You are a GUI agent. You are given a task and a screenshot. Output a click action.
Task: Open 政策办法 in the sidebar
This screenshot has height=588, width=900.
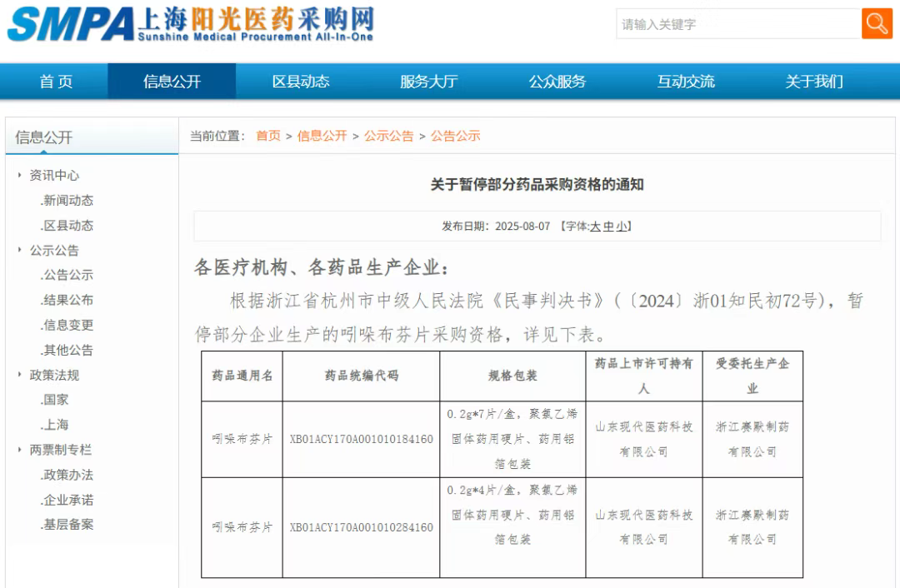pos(67,475)
